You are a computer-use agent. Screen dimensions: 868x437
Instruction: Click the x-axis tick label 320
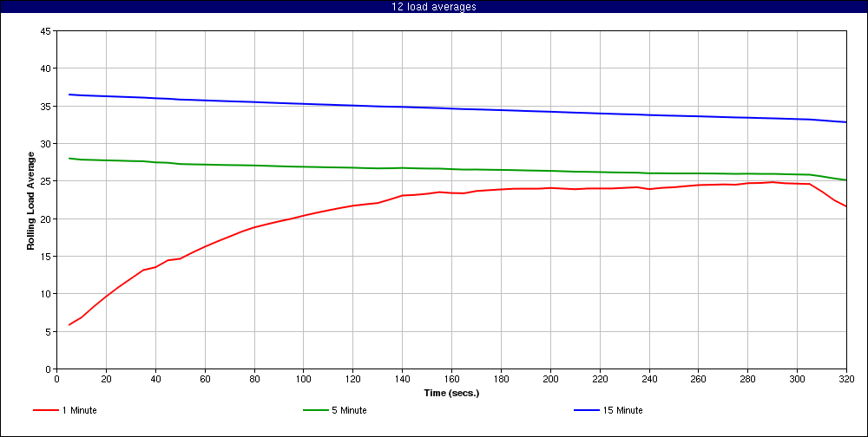point(846,379)
